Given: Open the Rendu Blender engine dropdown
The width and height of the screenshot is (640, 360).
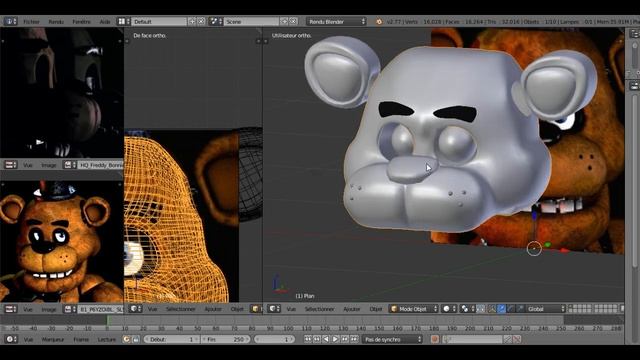Looking at the screenshot, I should tap(336, 21).
